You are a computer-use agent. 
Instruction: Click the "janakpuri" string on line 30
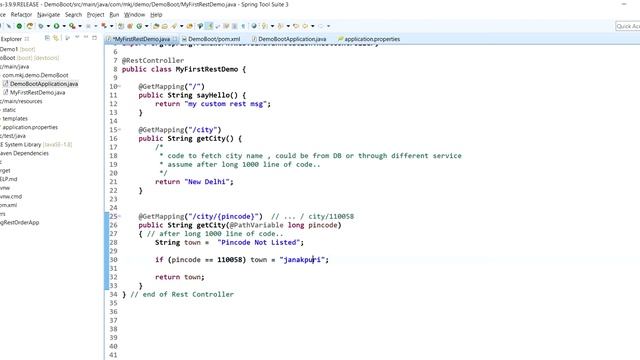tap(302, 260)
